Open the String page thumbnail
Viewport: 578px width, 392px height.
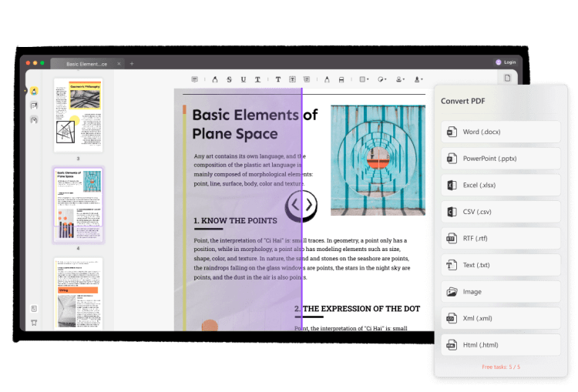pyautogui.click(x=78, y=293)
